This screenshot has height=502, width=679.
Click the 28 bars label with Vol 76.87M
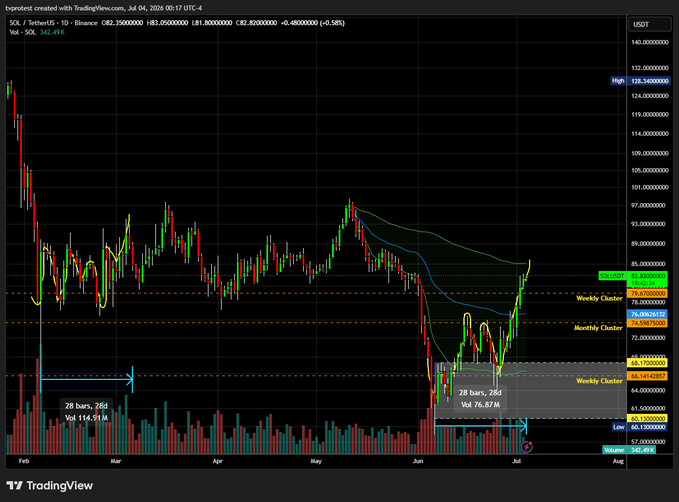tap(480, 398)
